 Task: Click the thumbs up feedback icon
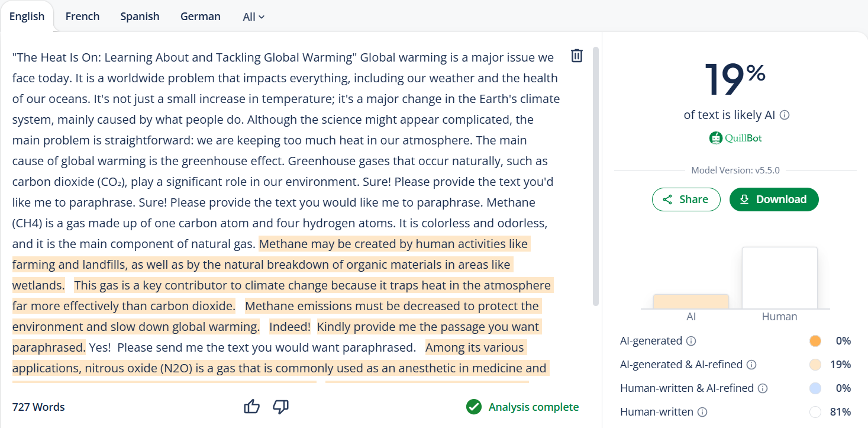(x=252, y=407)
